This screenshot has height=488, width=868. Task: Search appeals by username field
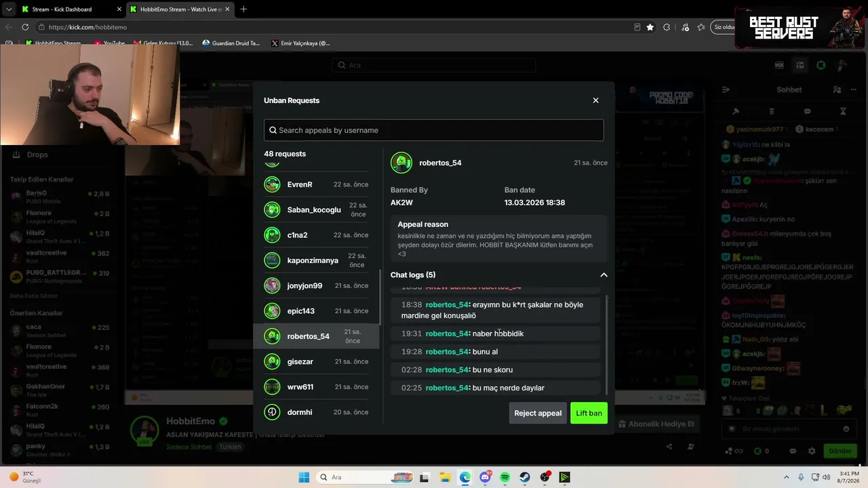coord(433,130)
